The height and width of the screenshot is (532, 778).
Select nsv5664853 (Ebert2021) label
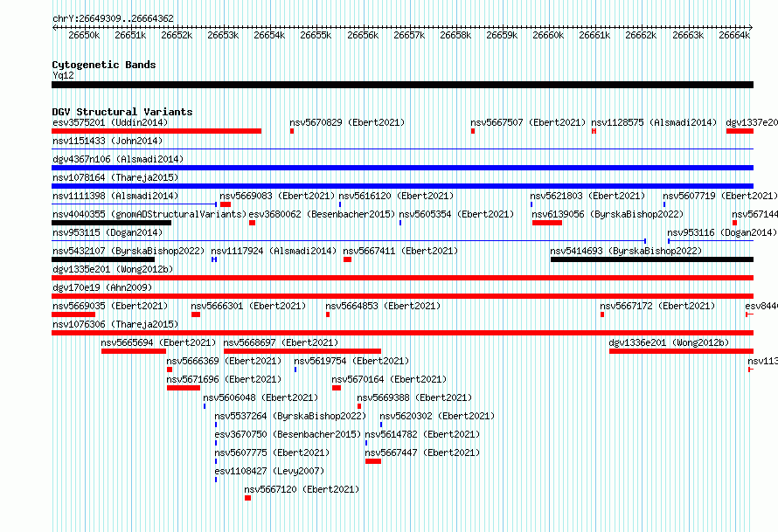[x=383, y=306]
